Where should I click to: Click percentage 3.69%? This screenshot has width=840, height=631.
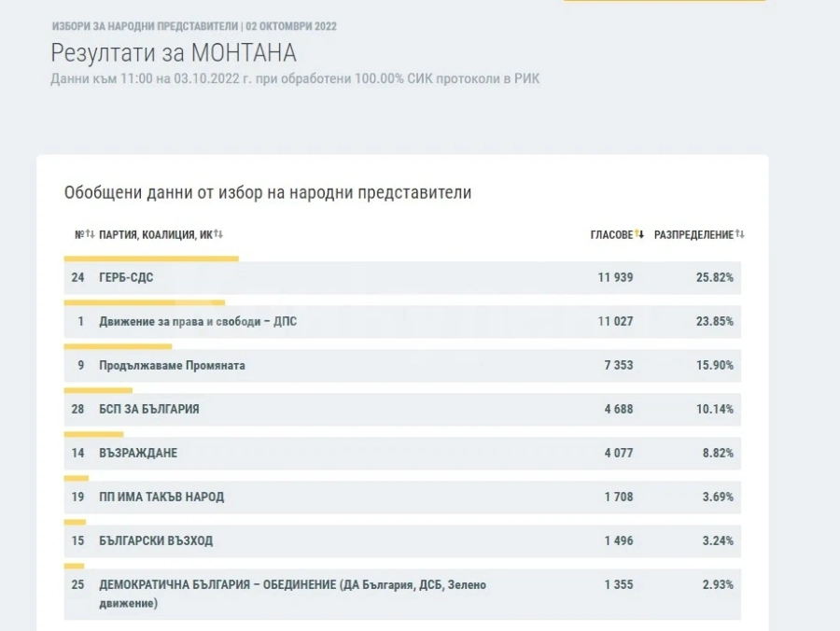tap(718, 498)
